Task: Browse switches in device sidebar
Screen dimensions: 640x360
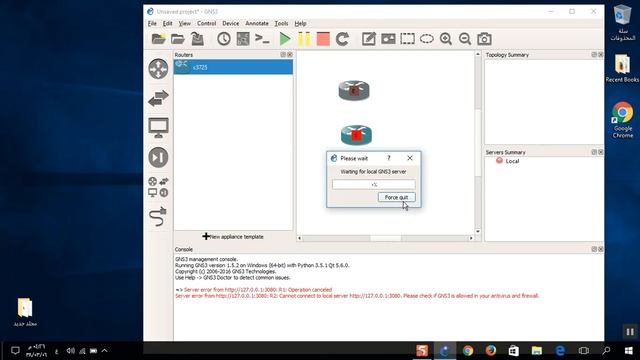Action: click(158, 98)
